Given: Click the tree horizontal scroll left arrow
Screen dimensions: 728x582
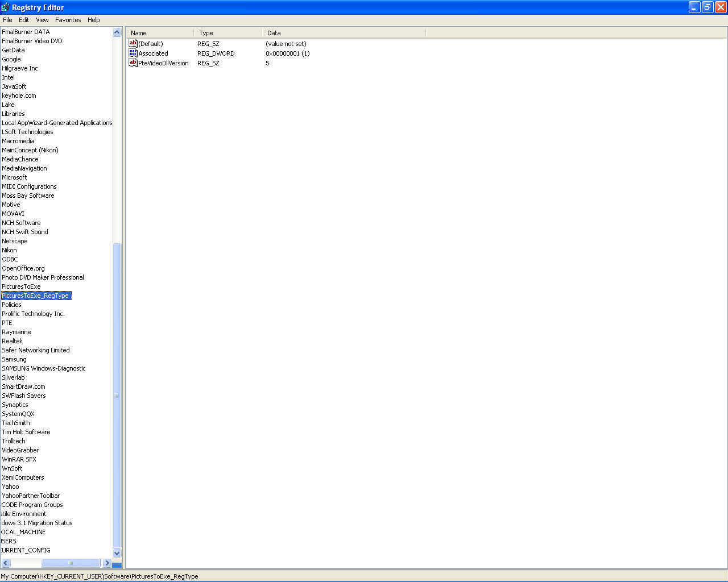Looking at the screenshot, I should click(6, 563).
